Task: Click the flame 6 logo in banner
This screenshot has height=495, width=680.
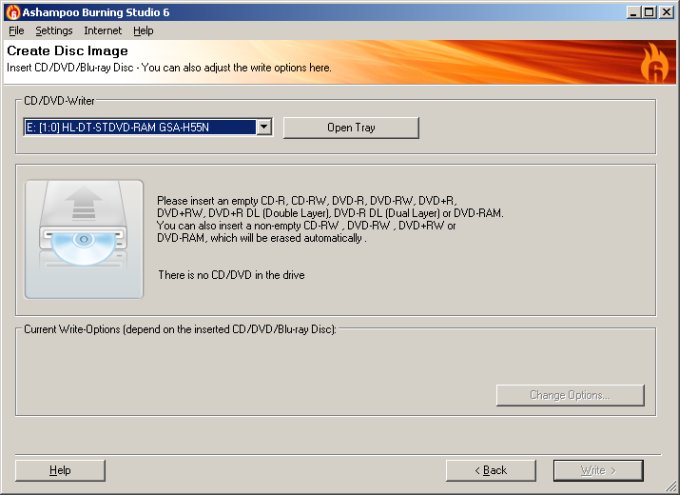Action: coord(655,63)
